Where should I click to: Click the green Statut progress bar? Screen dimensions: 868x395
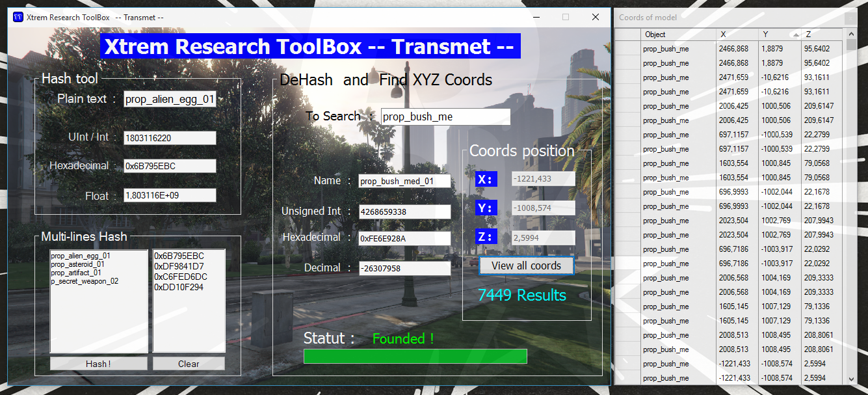(415, 356)
